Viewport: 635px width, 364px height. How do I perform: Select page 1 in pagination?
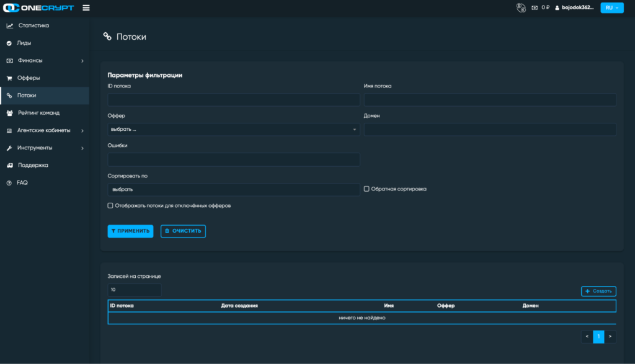[x=598, y=337]
